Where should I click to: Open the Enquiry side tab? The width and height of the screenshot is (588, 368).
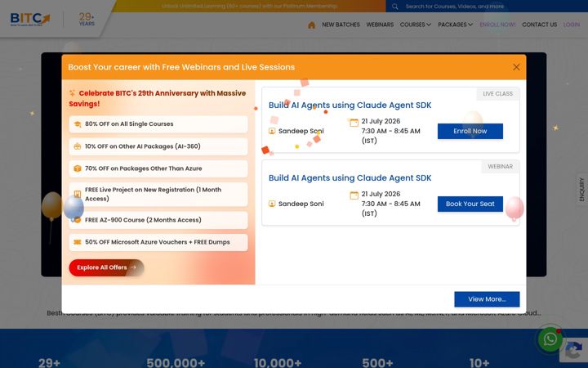[581, 189]
